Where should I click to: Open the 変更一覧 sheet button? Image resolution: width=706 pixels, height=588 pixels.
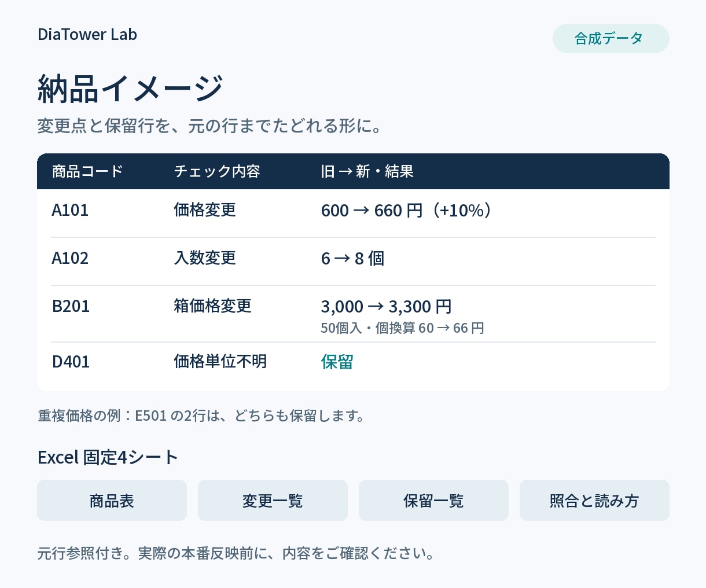(273, 501)
